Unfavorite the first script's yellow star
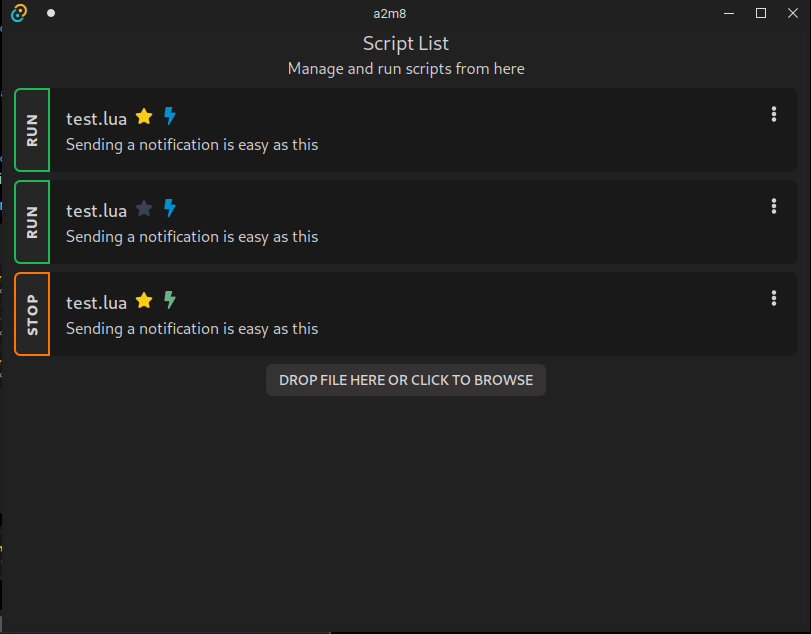The width and height of the screenshot is (811, 634). (144, 117)
